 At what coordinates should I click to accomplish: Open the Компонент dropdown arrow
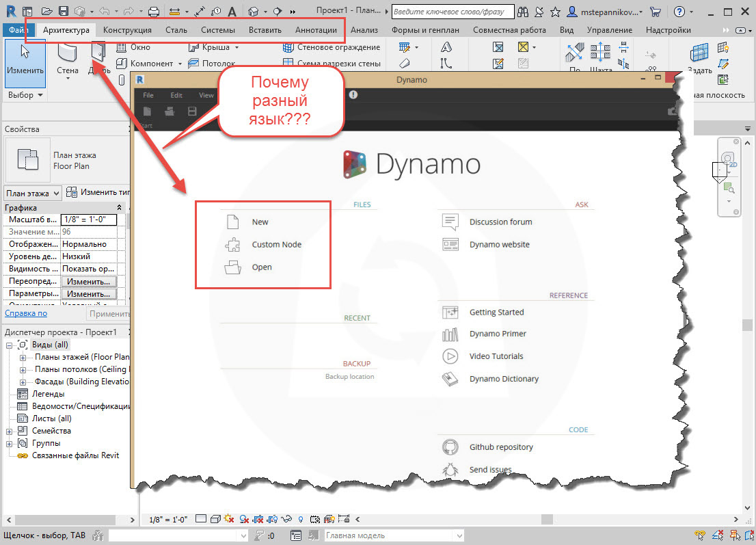[180, 63]
